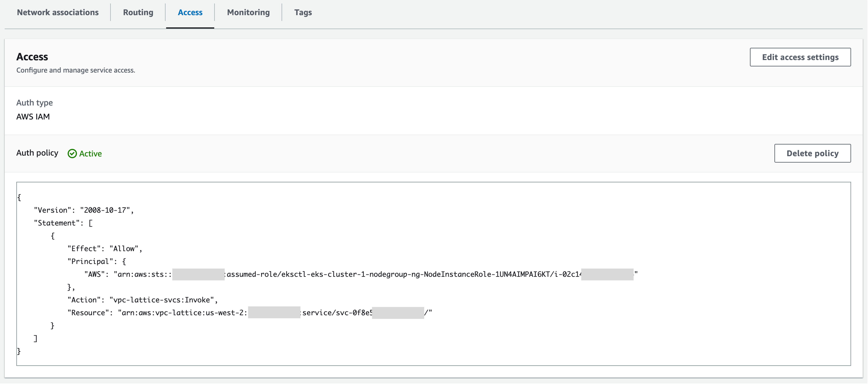View the Network associations tab
Image resolution: width=868 pixels, height=384 pixels.
pos(58,12)
